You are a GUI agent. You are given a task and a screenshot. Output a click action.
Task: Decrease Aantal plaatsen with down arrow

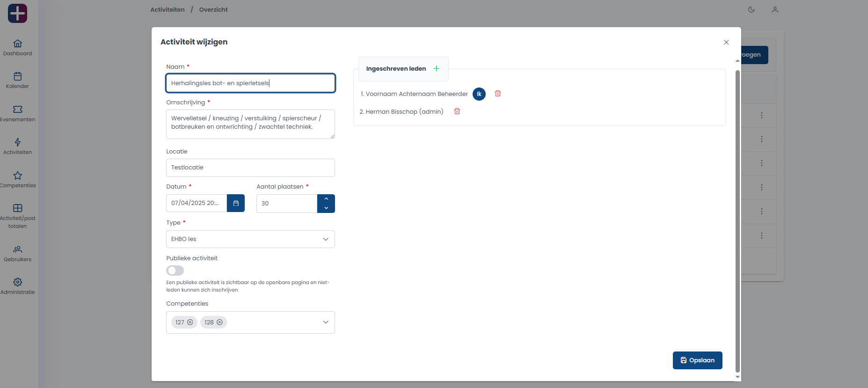tap(326, 208)
